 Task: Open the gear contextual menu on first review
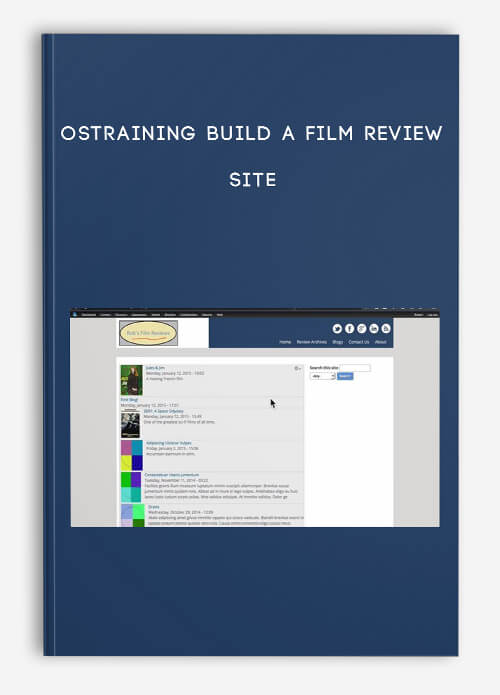point(297,368)
